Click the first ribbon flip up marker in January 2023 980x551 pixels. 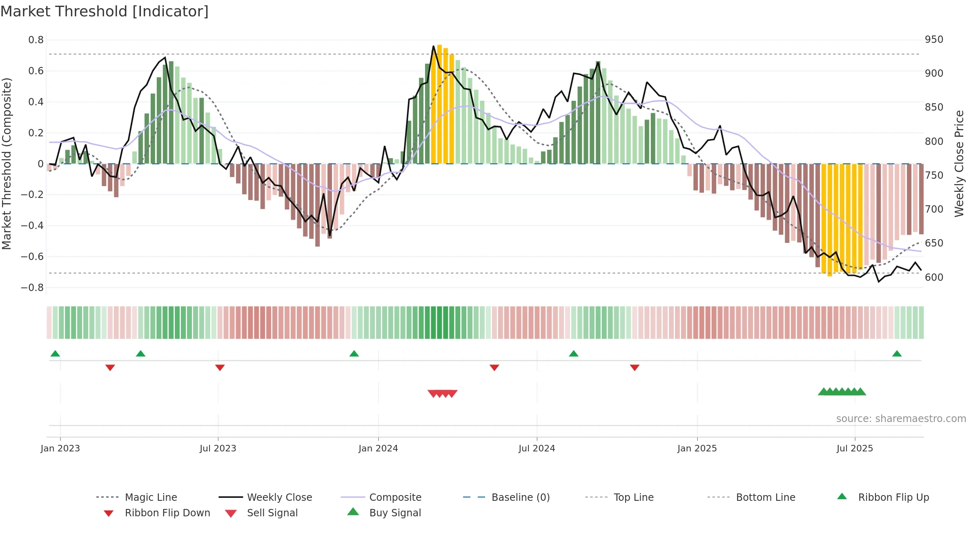[x=55, y=353]
